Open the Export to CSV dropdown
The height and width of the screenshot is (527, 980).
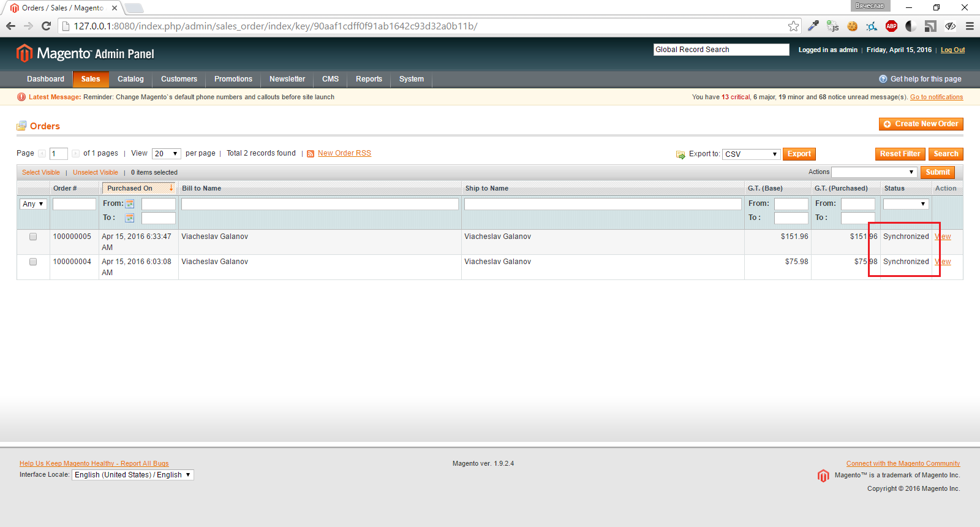(751, 154)
